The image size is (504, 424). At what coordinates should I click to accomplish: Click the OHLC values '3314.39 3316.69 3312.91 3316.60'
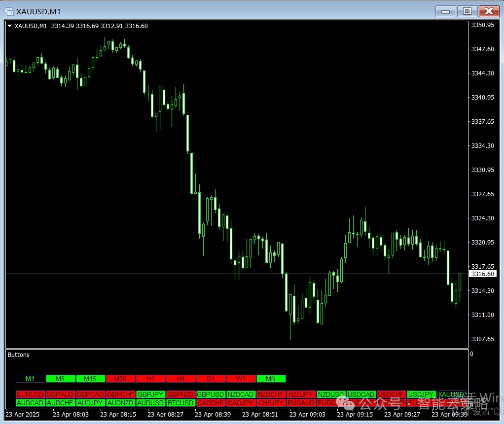click(100, 26)
